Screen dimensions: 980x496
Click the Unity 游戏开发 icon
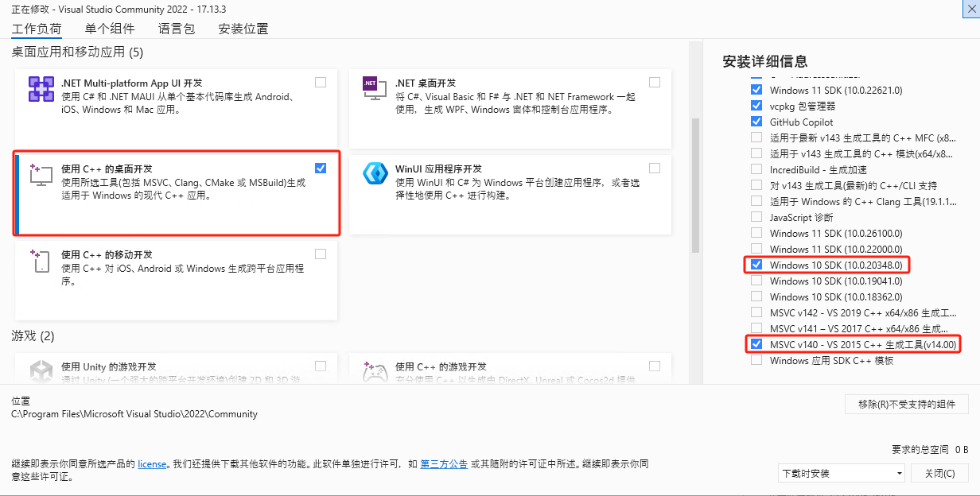[41, 370]
